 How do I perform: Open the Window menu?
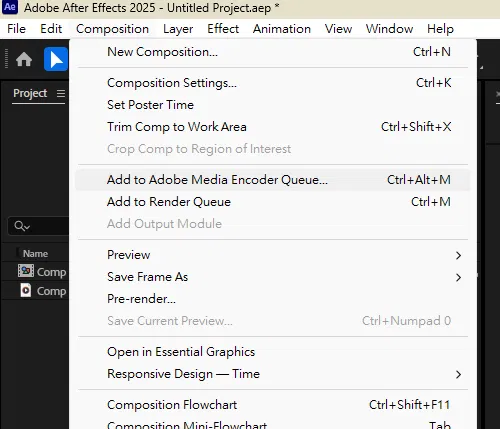point(389,29)
